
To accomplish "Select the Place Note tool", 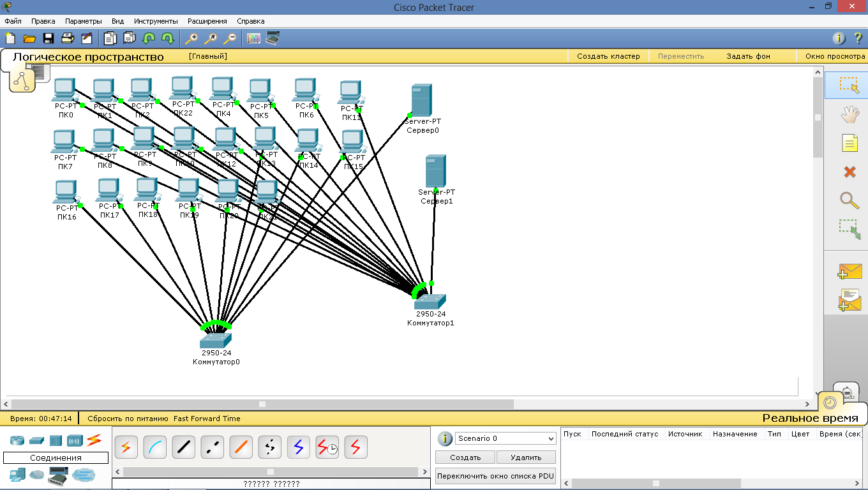I will tap(849, 143).
